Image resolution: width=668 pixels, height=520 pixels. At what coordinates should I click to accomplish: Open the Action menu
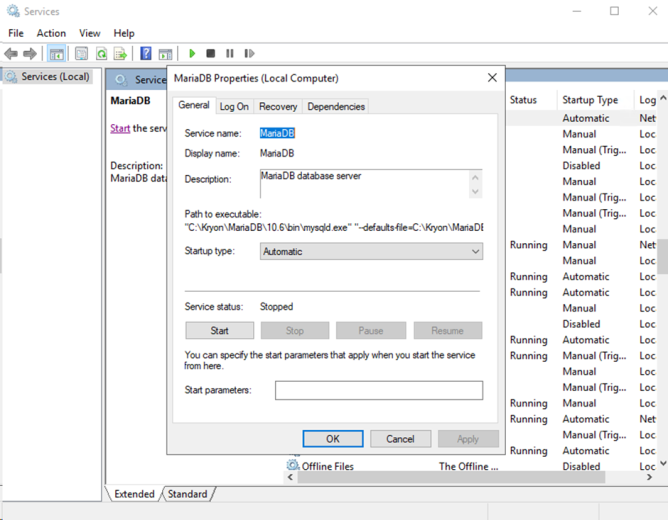tap(51, 33)
